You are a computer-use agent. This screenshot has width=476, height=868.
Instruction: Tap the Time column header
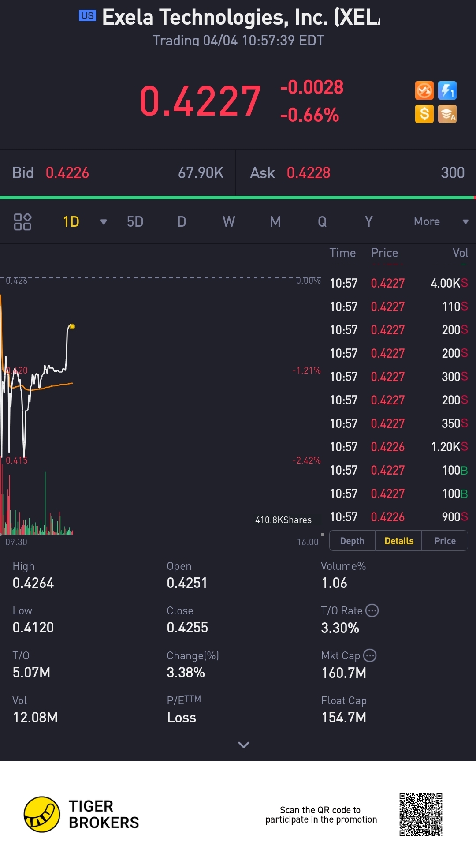(x=342, y=253)
